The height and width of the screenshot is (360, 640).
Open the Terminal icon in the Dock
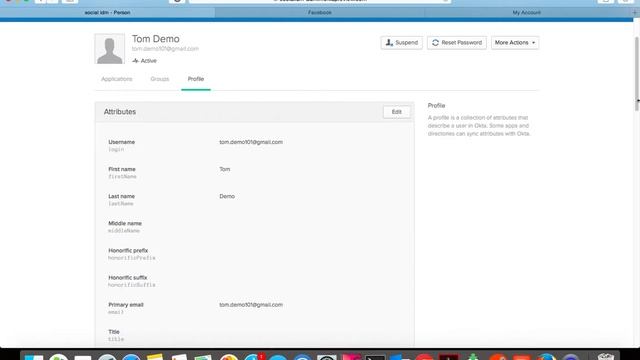pyautogui.click(x=375, y=358)
